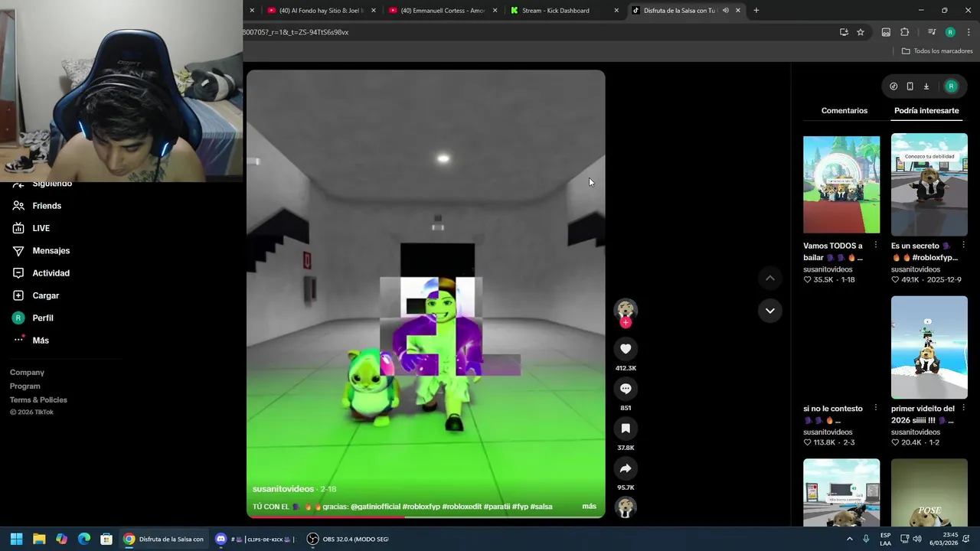This screenshot has width=980, height=551.
Task: Seek in the red video progress bar
Action: 426,517
